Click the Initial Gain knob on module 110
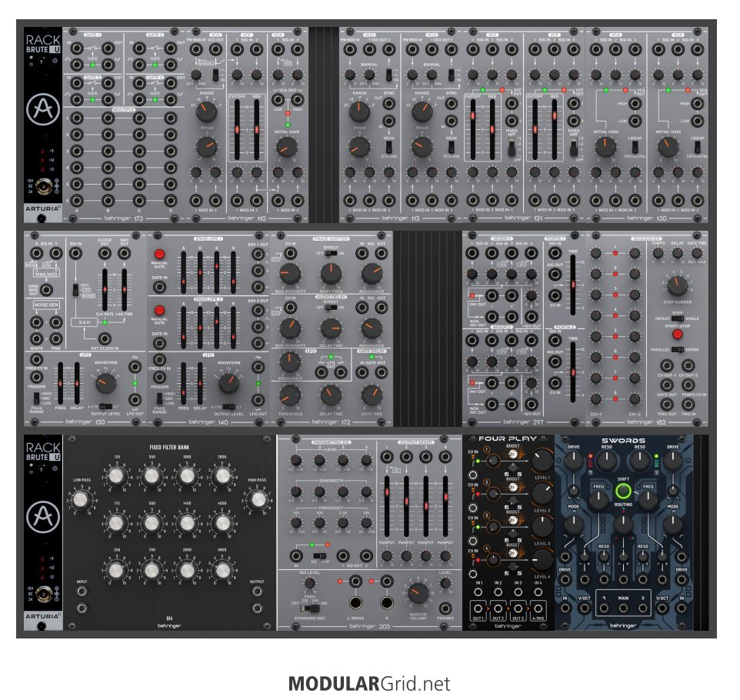This screenshot has width=740, height=700. [287, 148]
